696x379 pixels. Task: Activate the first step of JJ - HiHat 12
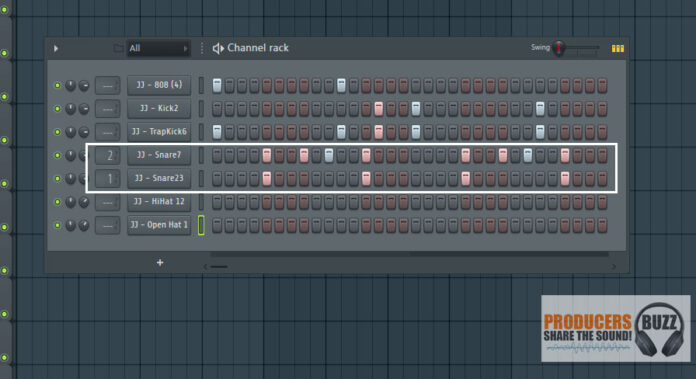click(217, 202)
